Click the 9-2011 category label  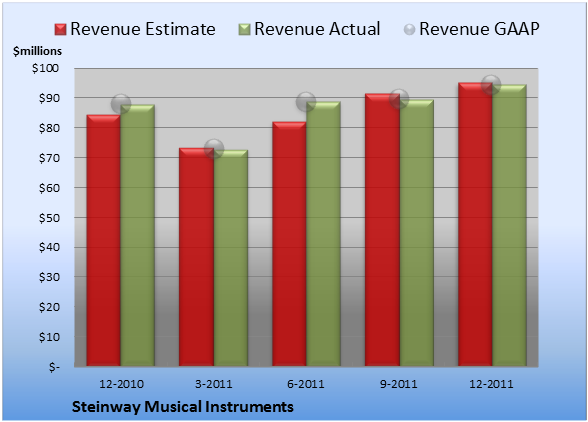pyautogui.click(x=399, y=384)
